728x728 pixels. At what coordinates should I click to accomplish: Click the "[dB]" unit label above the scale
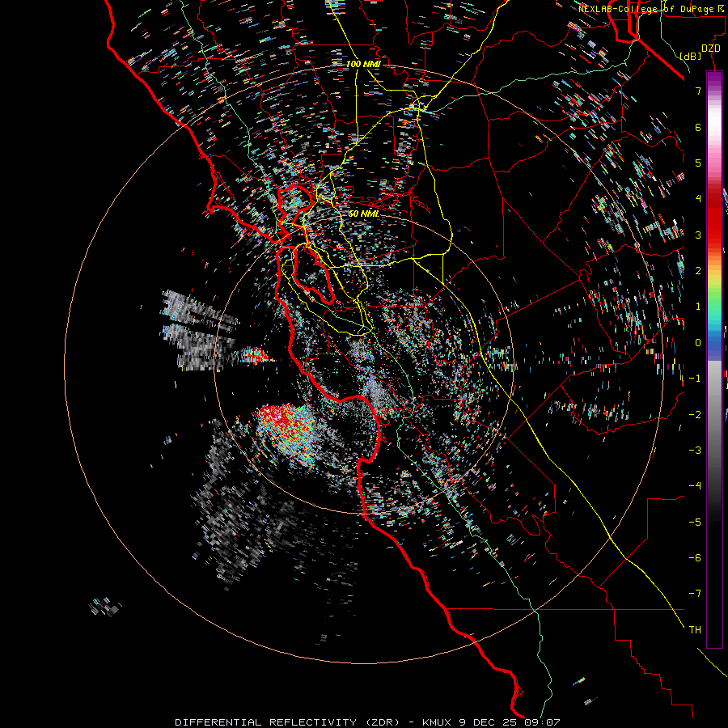[x=691, y=56]
